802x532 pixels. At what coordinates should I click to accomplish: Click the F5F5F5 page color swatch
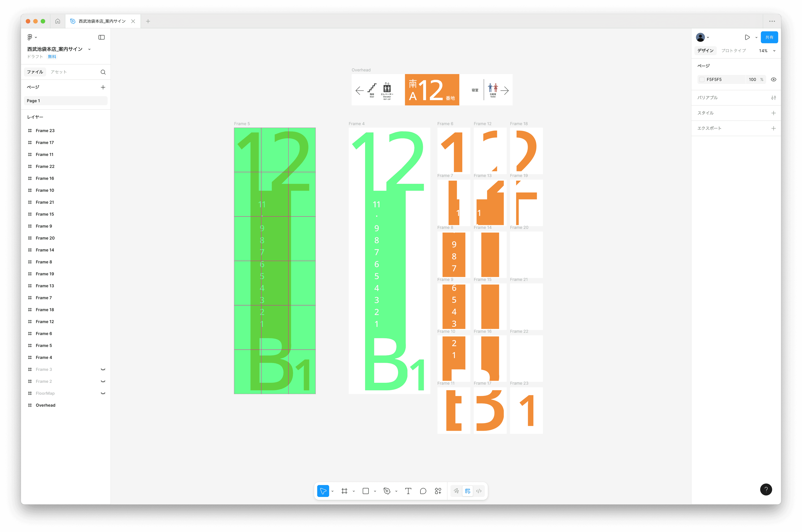coord(702,79)
